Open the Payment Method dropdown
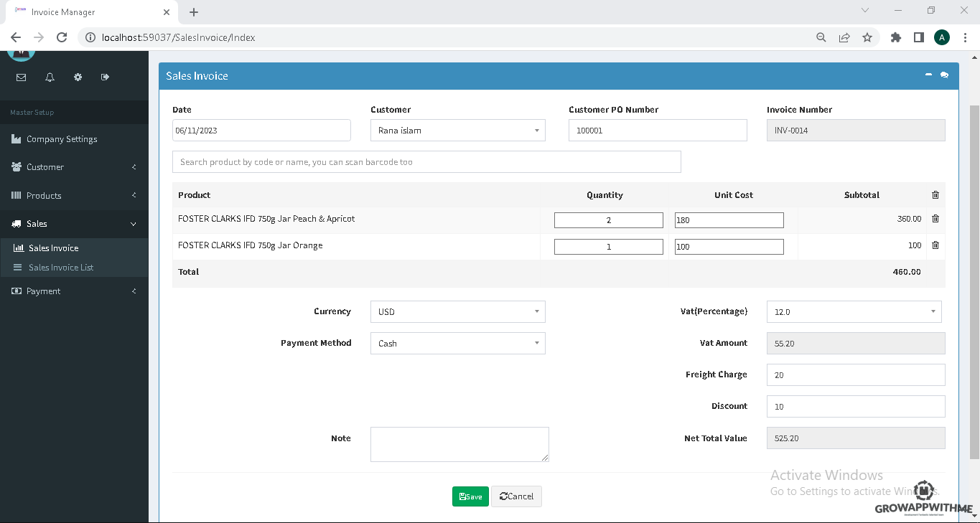The height and width of the screenshot is (523, 980). point(457,343)
